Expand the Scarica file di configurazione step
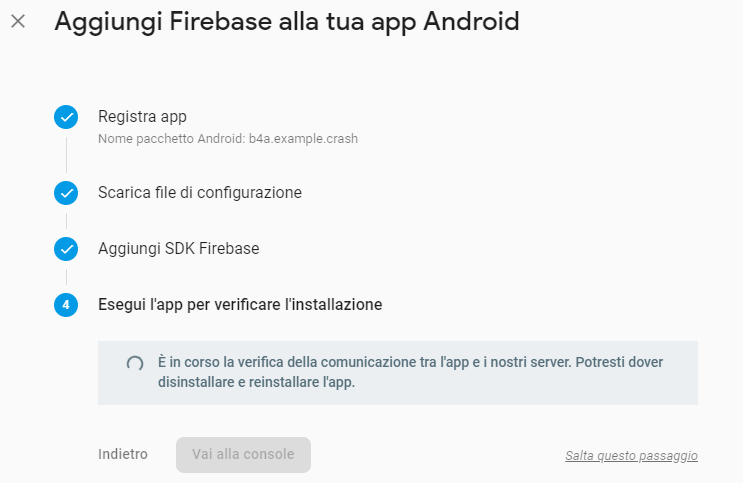This screenshot has height=483, width=743. coord(200,192)
